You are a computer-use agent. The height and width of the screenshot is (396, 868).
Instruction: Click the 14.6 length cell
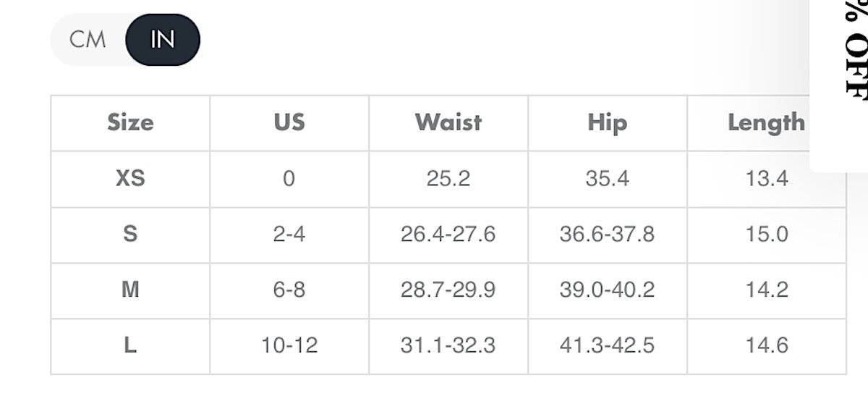click(767, 346)
